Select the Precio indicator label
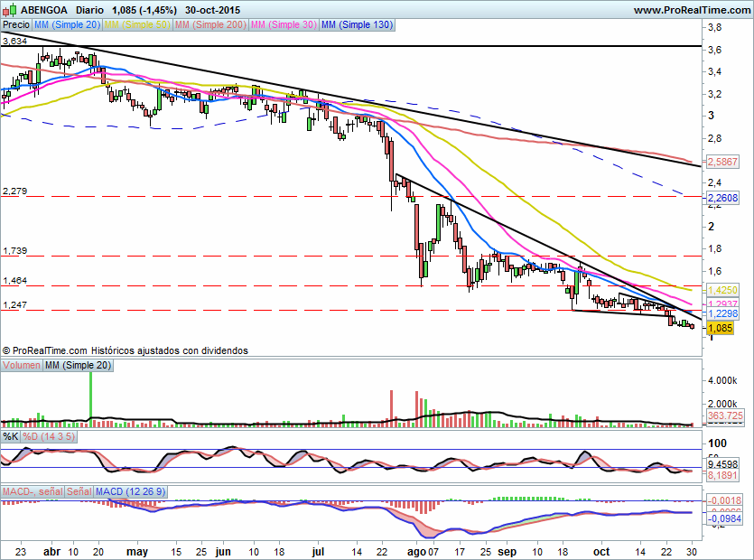 (16, 24)
